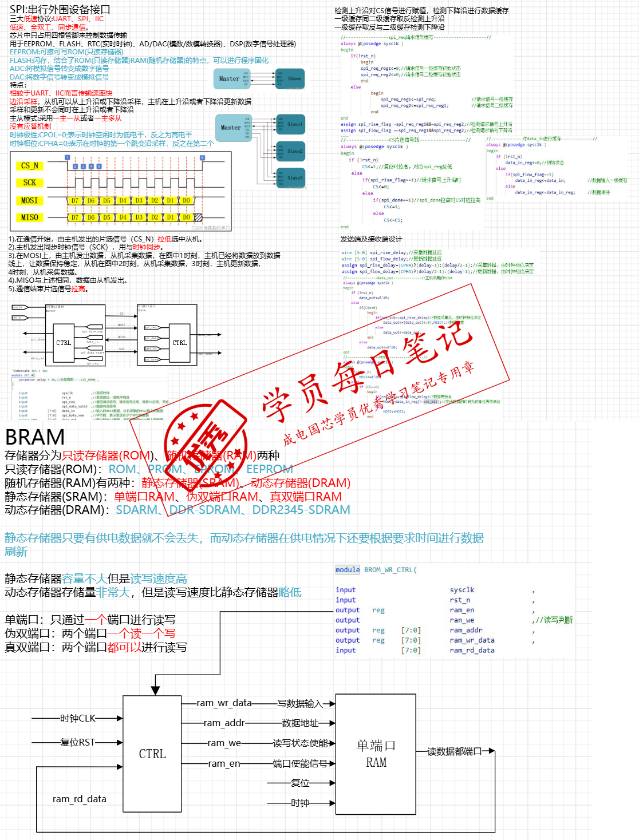Screen dimensions: 639x840
Task: Click the ram_wr_data signal line label
Action: click(224, 703)
